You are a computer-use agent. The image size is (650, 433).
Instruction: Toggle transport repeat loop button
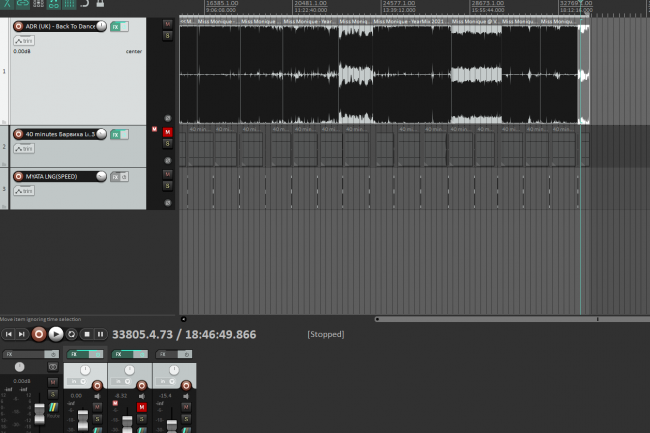pyautogui.click(x=71, y=334)
